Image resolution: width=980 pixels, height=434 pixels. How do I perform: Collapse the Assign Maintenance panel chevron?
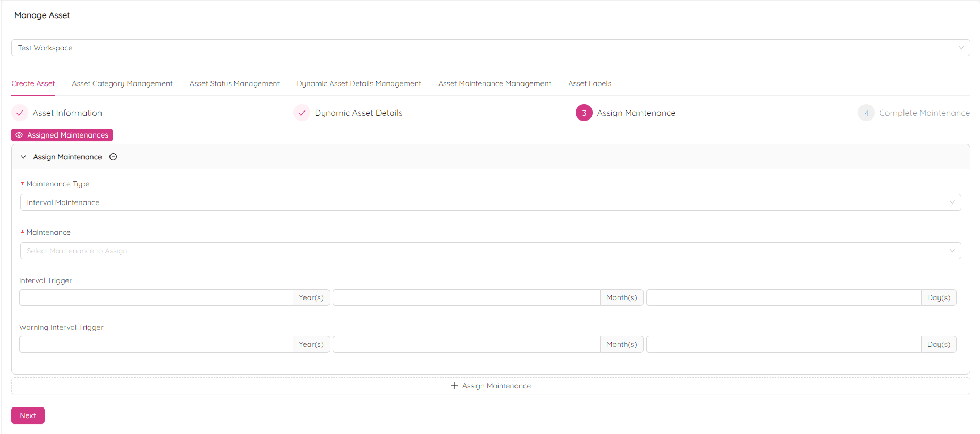click(x=23, y=157)
